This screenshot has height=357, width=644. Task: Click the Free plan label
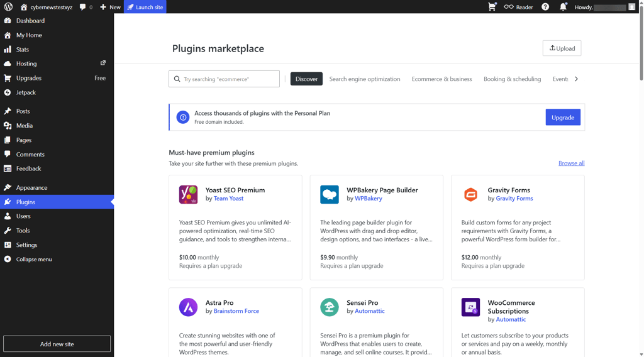click(100, 78)
